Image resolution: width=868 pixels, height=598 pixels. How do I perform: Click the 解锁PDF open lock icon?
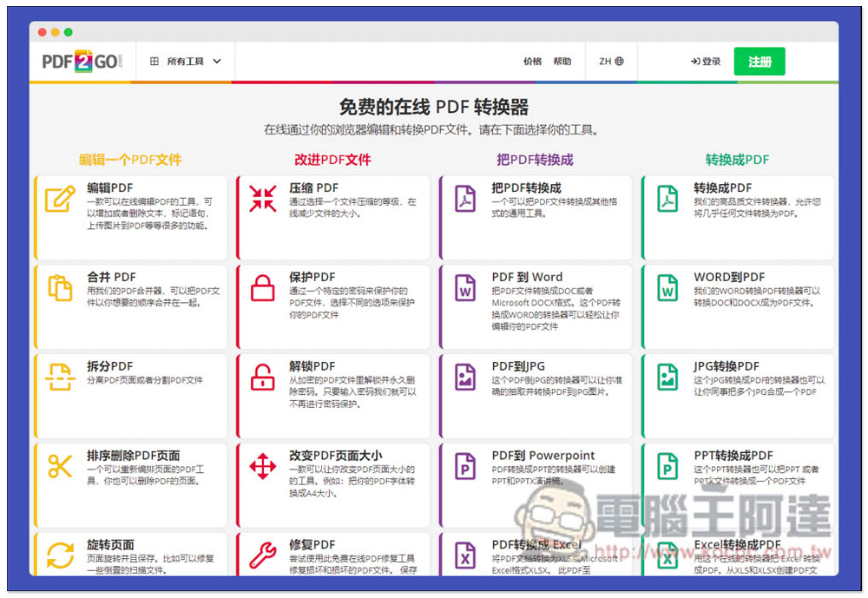point(262,377)
